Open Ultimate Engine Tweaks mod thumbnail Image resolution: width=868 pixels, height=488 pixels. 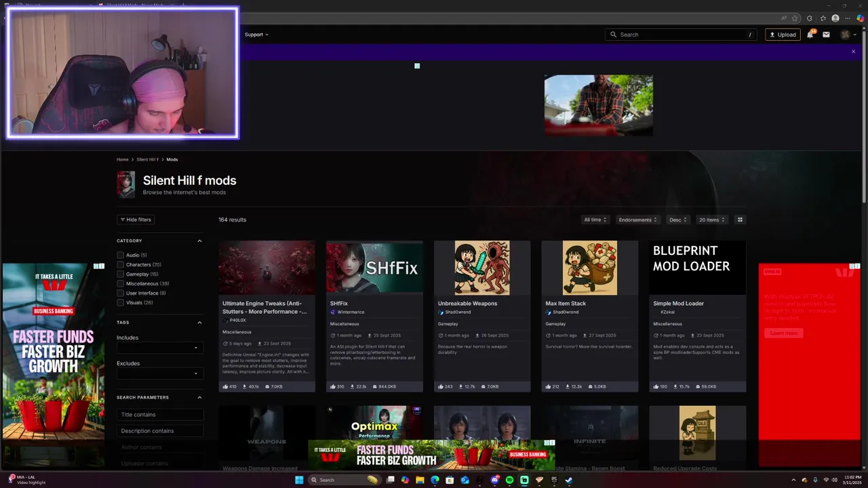[267, 267]
